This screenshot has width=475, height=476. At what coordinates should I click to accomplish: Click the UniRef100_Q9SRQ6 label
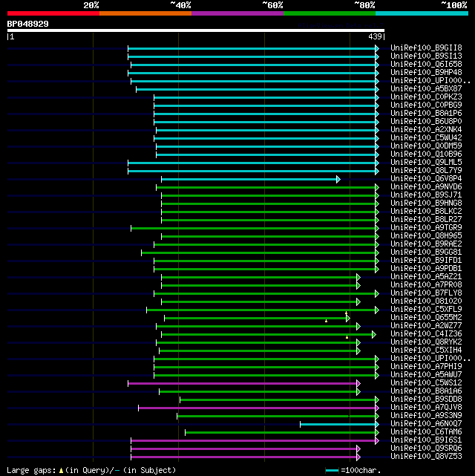click(x=426, y=449)
